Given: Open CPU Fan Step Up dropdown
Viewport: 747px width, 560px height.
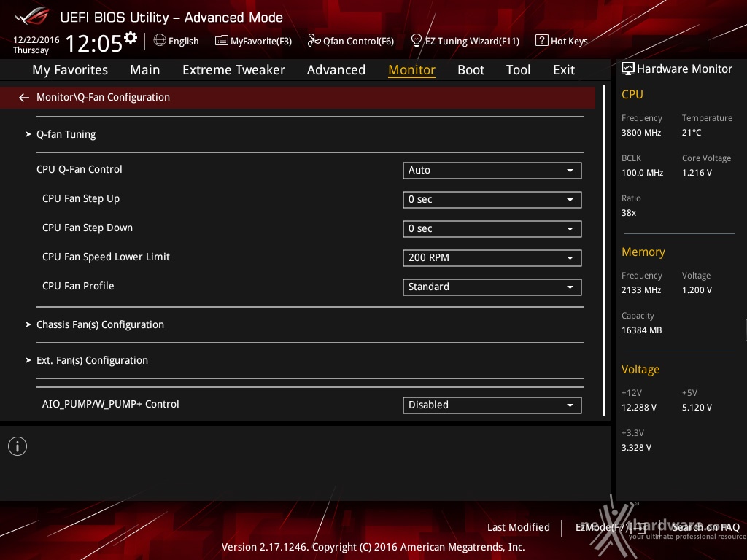Looking at the screenshot, I should coord(492,200).
